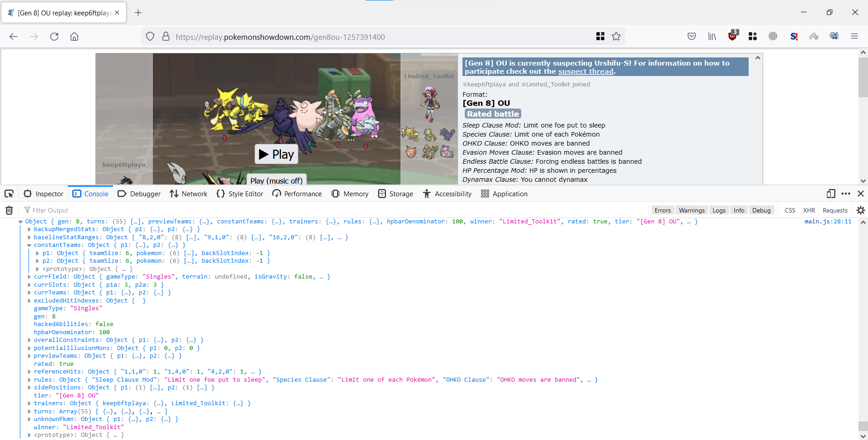Screen dimensions: 868x440
Task: Play the battle replay
Action: point(276,154)
